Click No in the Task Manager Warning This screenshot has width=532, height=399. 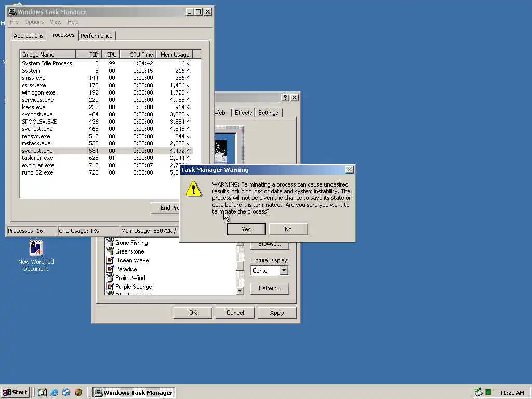288,229
